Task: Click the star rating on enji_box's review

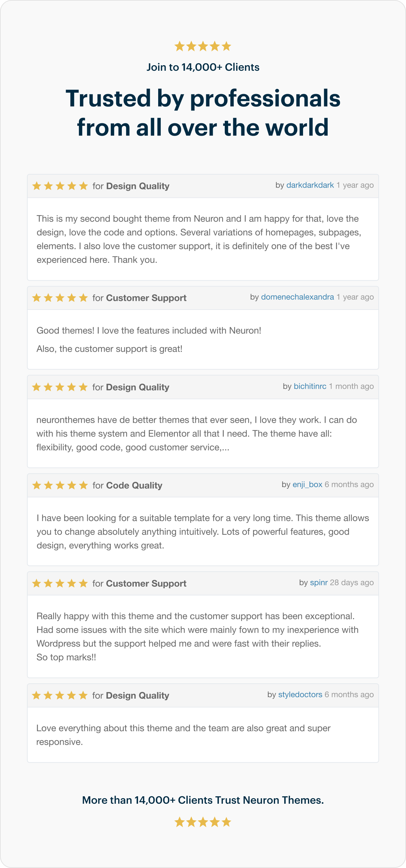Action: coord(60,485)
